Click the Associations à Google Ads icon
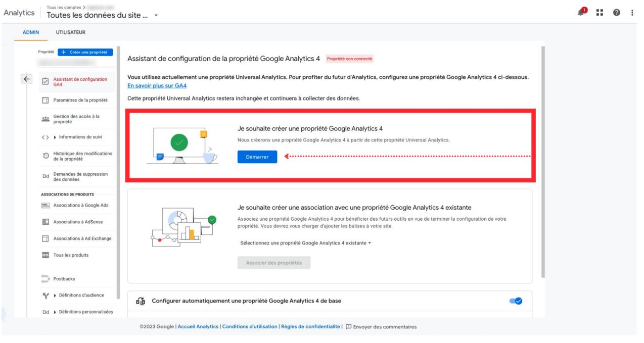This screenshot has height=343, width=644. click(x=45, y=206)
